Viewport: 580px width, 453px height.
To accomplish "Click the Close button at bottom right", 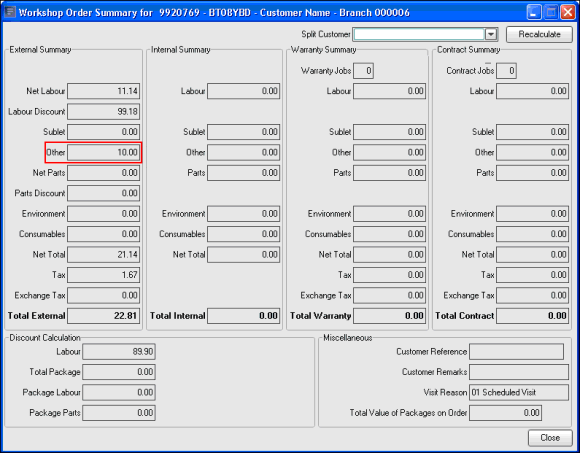I will 550,438.
